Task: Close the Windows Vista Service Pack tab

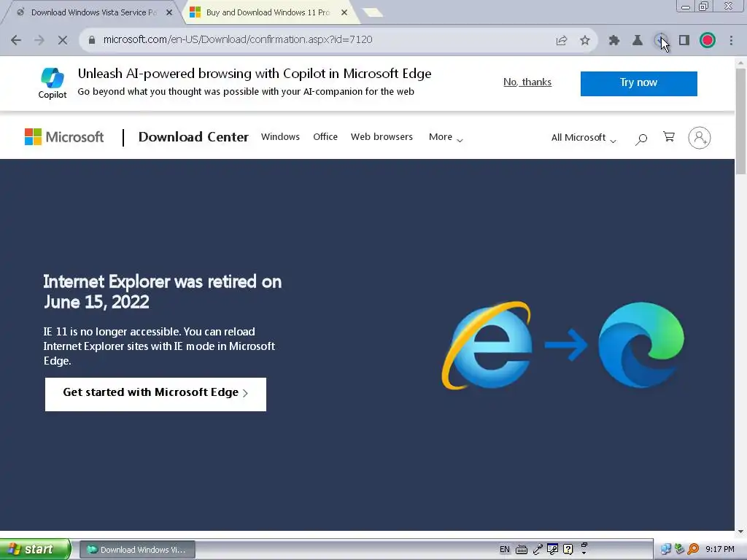Action: [x=169, y=12]
